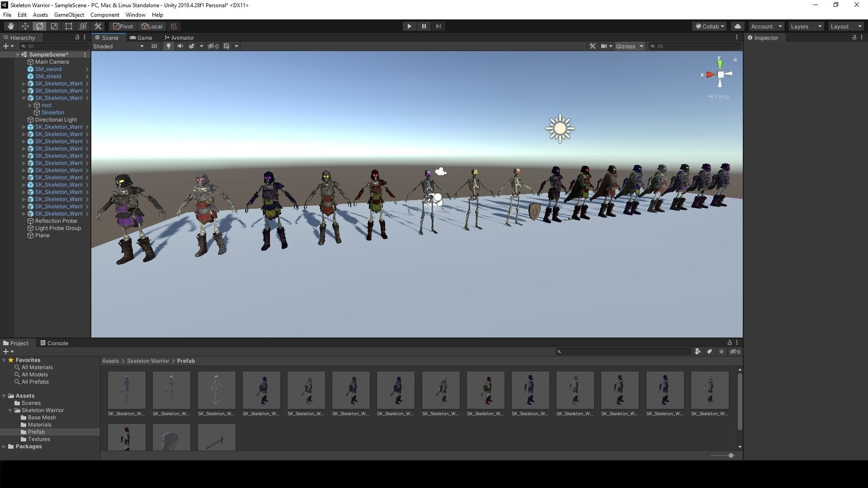
Task: Click the Hierarchy search field
Action: click(54, 46)
